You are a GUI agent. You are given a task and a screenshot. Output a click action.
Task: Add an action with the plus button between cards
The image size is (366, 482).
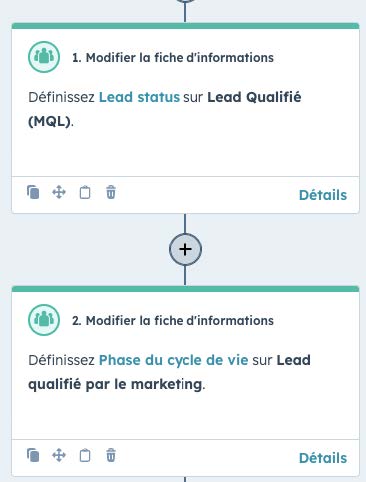coord(185,249)
